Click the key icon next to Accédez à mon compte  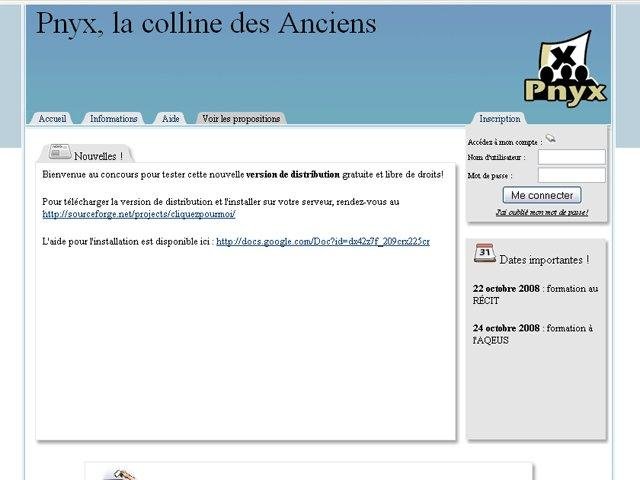click(x=551, y=140)
